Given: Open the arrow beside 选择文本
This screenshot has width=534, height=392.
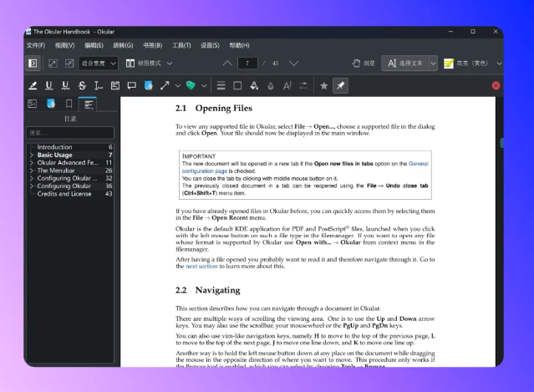Looking at the screenshot, I should click(x=433, y=64).
